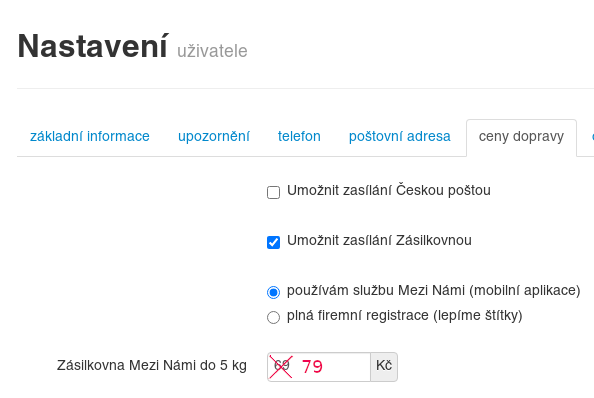The image size is (594, 398).
Task: Click the Kč currency addon
Action: click(384, 367)
